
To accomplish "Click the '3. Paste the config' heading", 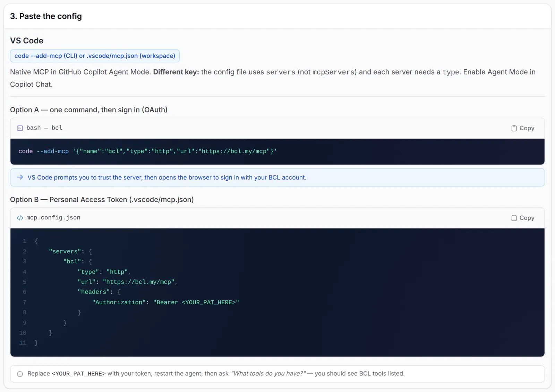I will (x=46, y=16).
